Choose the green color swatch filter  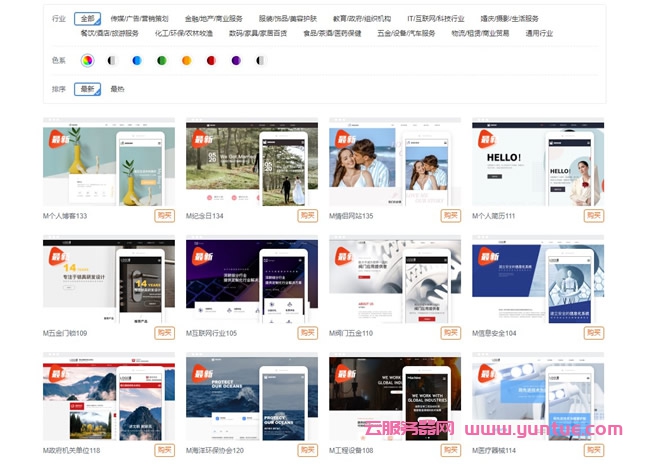[x=161, y=61]
